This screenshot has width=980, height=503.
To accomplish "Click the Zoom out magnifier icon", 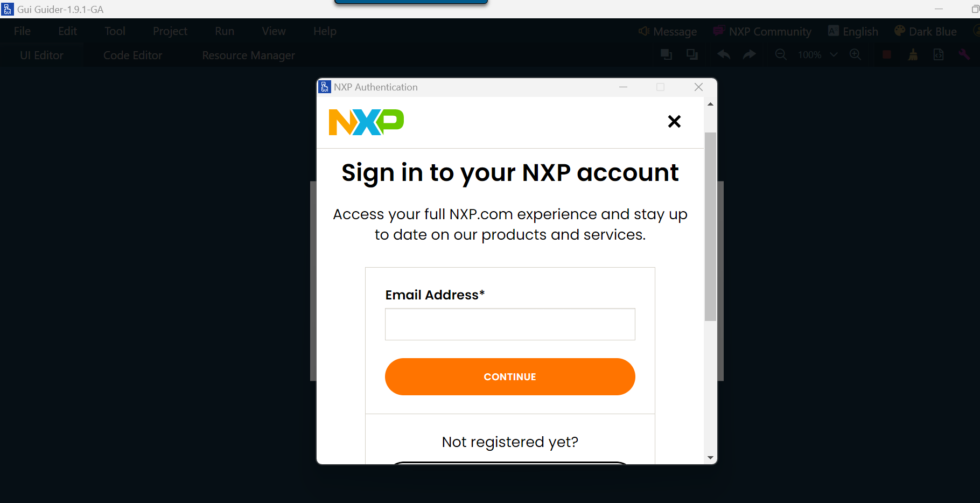I will pyautogui.click(x=780, y=54).
